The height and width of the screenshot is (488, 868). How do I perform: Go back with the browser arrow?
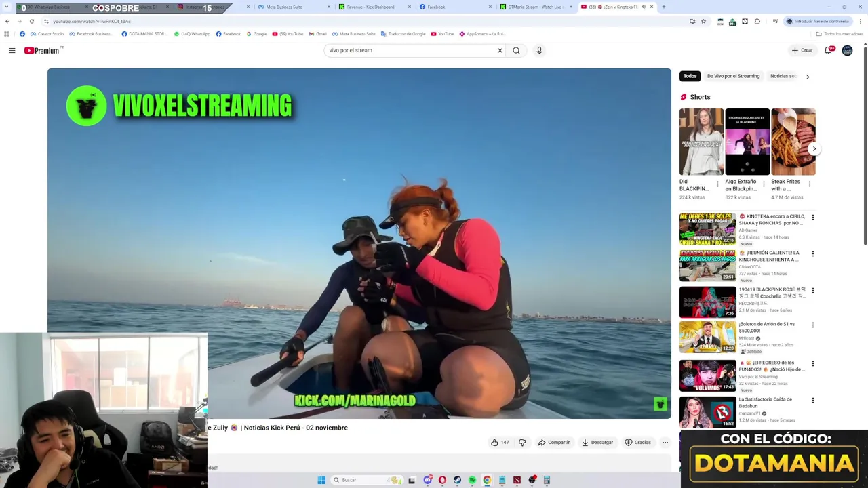[7, 21]
